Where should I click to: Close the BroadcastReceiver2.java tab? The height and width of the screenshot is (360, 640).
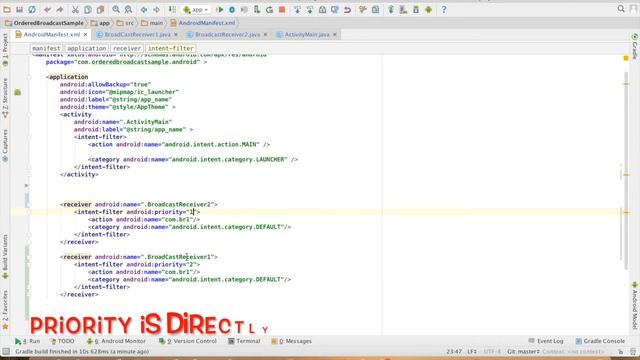(265, 35)
